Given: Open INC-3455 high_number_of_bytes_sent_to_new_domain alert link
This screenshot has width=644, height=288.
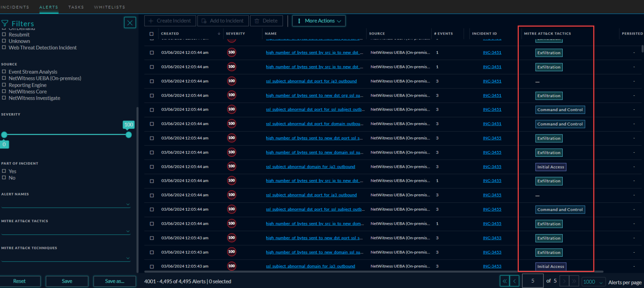Looking at the screenshot, I should tap(315, 152).
